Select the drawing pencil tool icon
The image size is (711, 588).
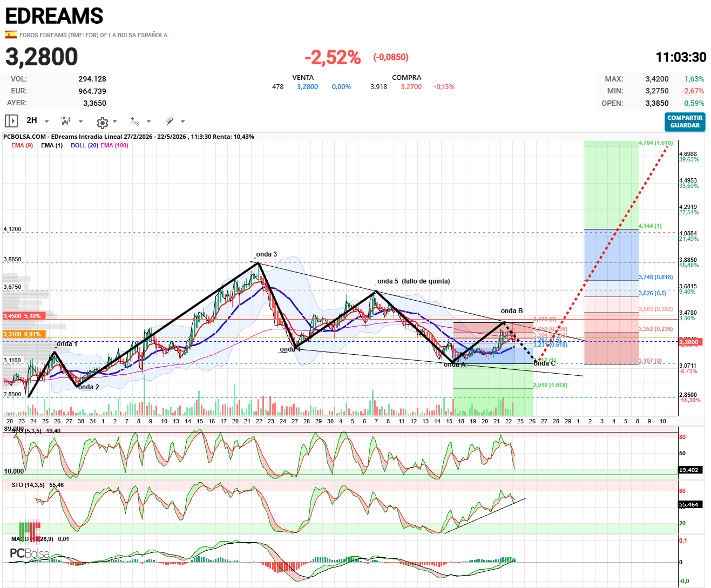point(169,121)
